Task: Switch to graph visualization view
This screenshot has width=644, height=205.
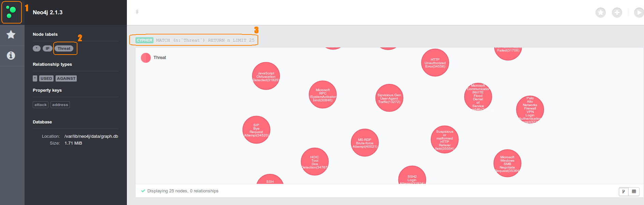Action: click(x=624, y=191)
